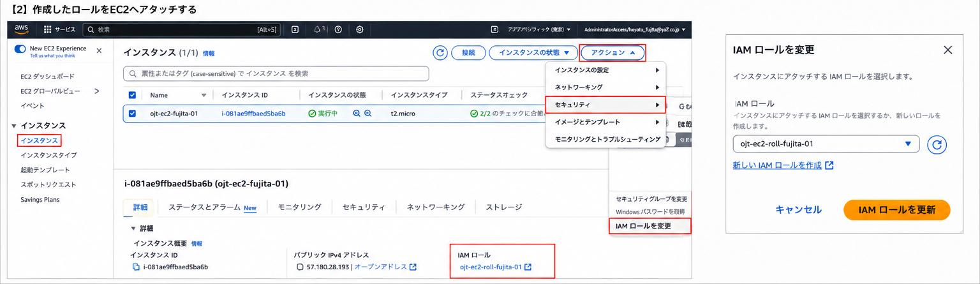The width and height of the screenshot is (980, 284).
Task: Open Savings Plans in sidebar
Action: (40, 200)
